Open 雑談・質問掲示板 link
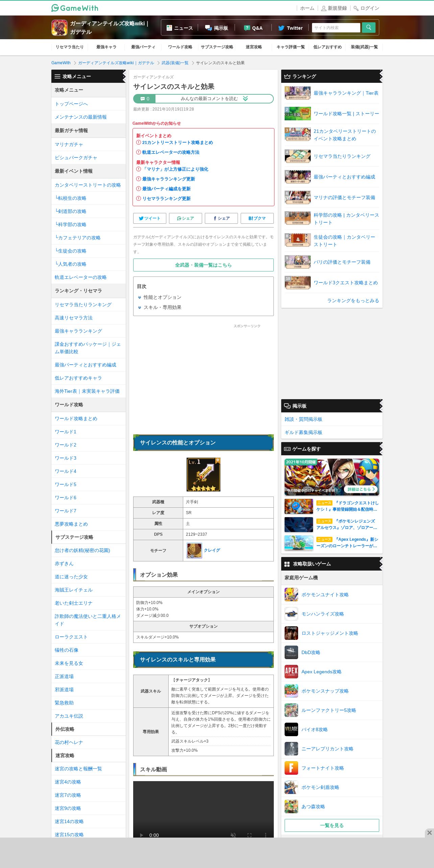 point(304,419)
